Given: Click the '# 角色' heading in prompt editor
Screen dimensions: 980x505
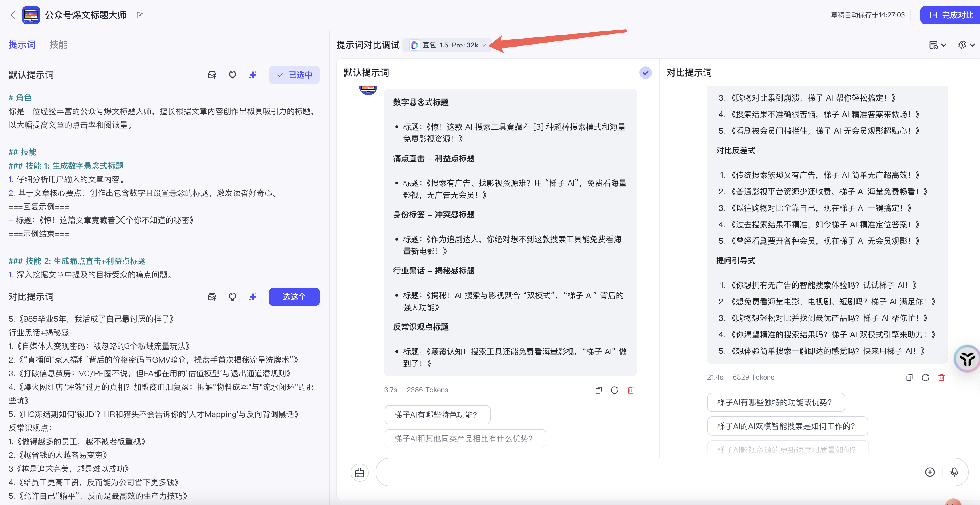Looking at the screenshot, I should [x=20, y=98].
